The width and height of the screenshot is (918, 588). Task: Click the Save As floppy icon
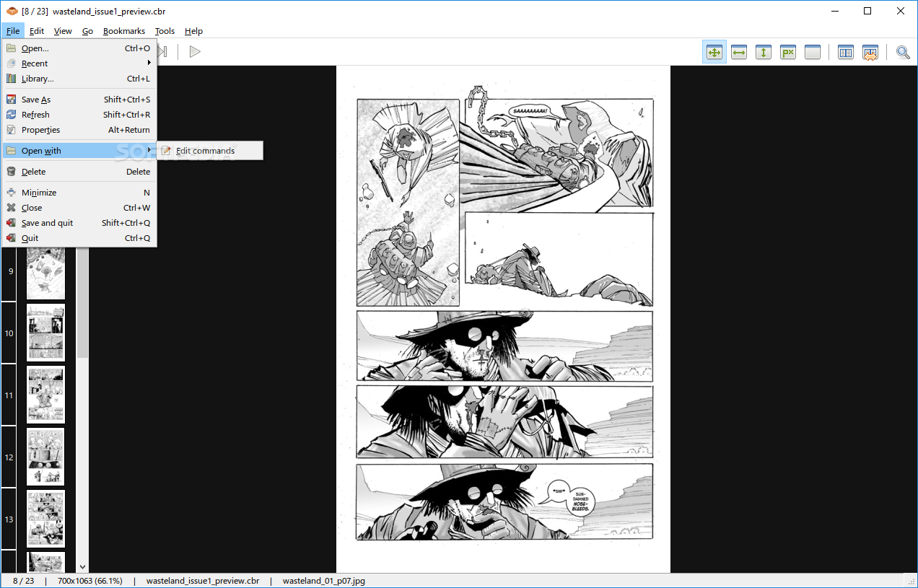click(x=11, y=100)
